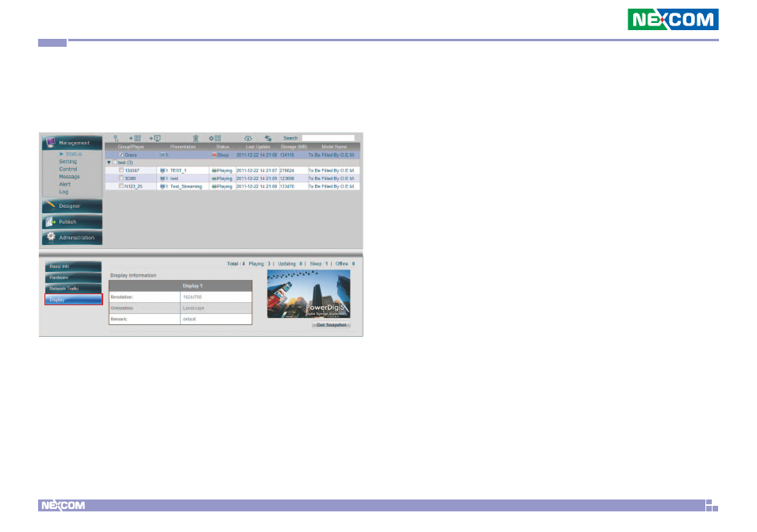
Task: Check the 3D8B player checkbox
Action: pyautogui.click(x=121, y=178)
